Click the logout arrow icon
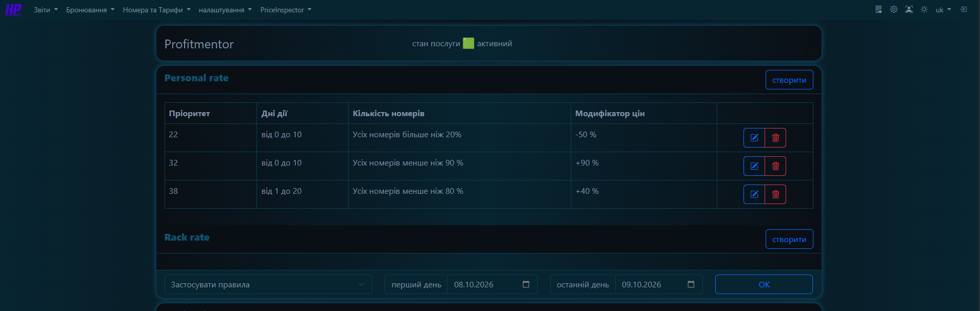Viewport: 980px width, 311px height. point(964,10)
